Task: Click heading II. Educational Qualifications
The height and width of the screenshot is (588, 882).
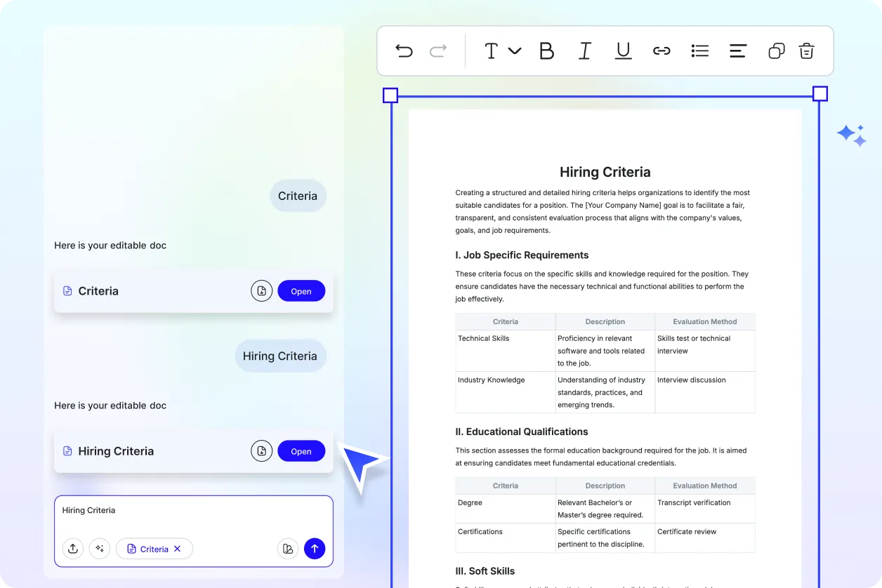Action: tap(522, 432)
